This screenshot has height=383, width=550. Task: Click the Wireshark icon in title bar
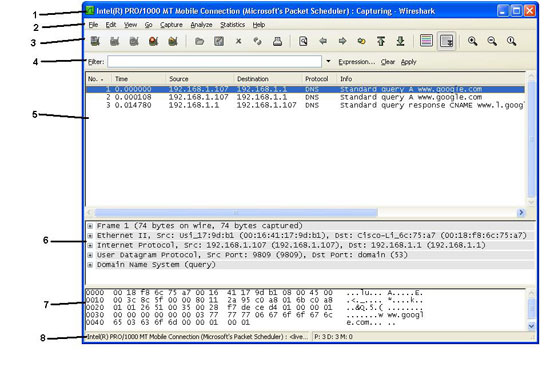point(90,10)
